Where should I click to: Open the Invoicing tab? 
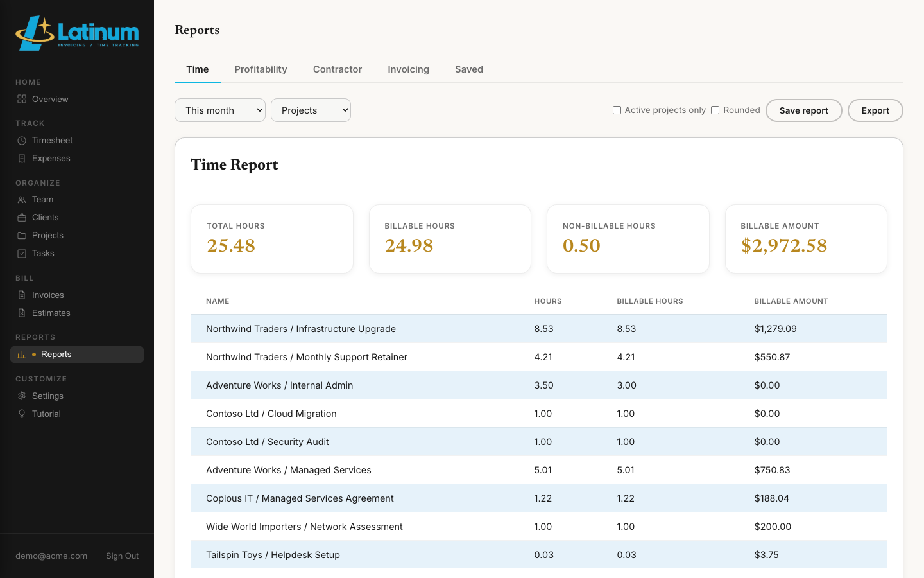click(x=409, y=69)
